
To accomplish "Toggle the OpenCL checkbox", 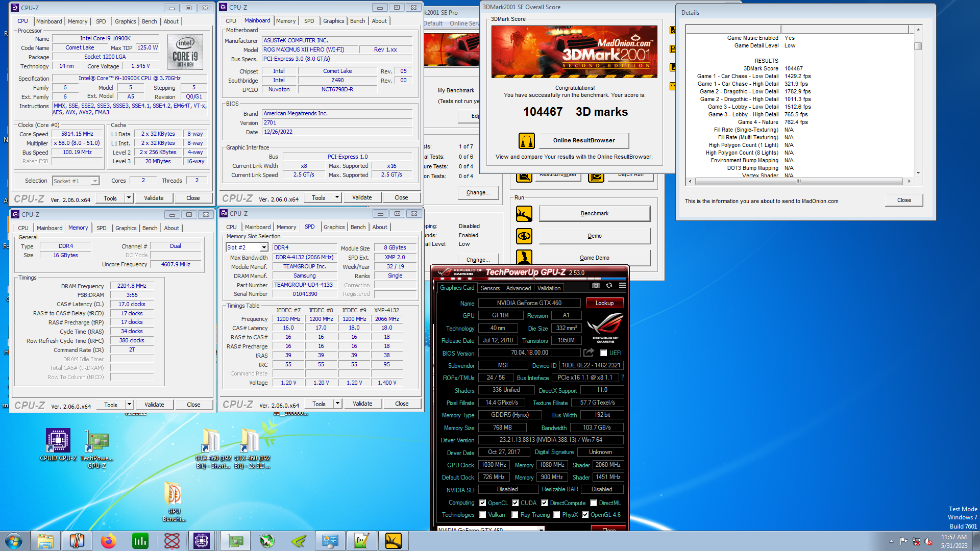I will [482, 503].
